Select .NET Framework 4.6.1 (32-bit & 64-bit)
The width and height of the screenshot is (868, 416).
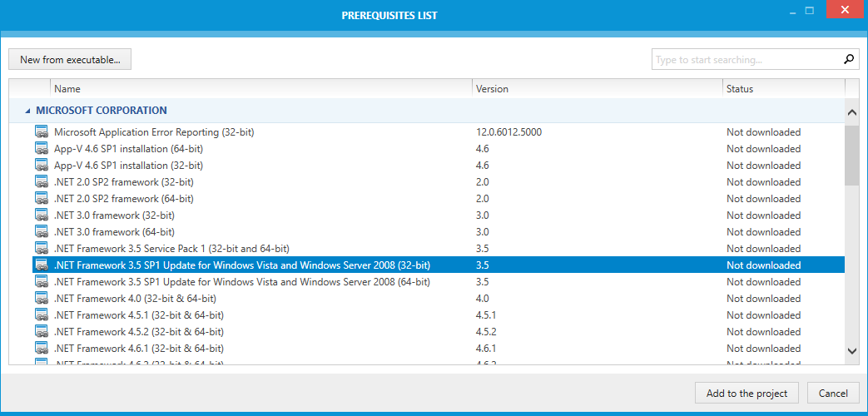(x=139, y=348)
